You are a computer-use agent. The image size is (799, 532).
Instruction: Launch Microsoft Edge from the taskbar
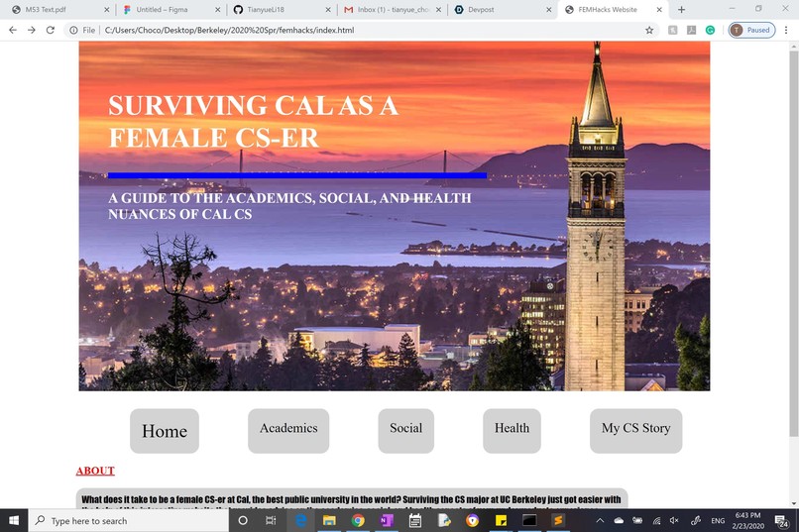click(x=301, y=520)
